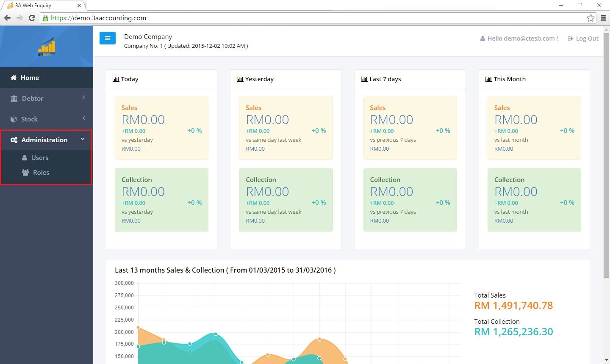Expand the Debtor menu chevron
This screenshot has width=610, height=364.
[x=84, y=98]
